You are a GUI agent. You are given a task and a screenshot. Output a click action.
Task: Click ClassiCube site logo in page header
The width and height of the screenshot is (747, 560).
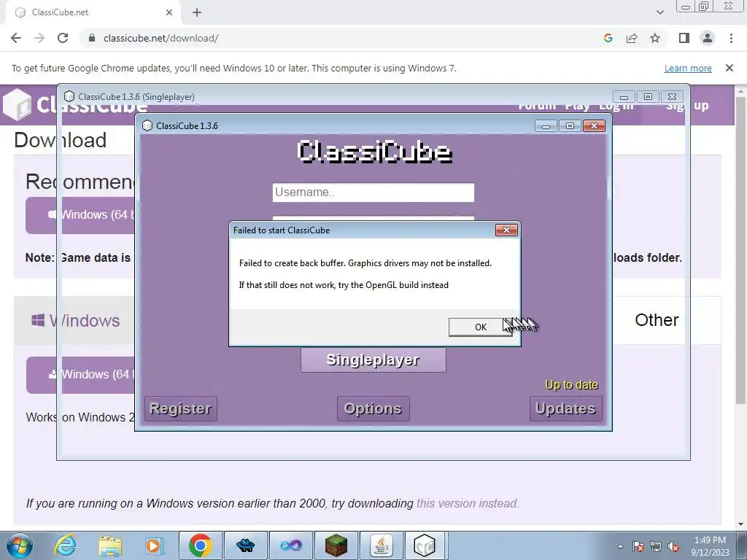point(28,104)
